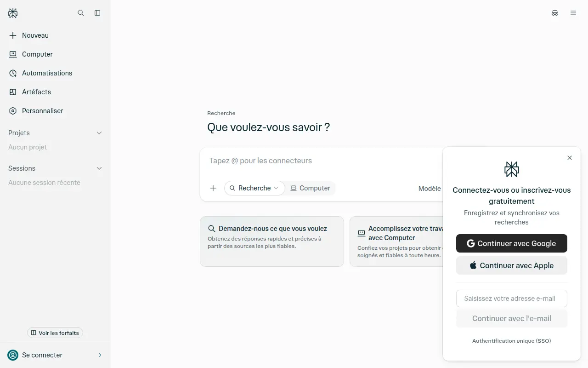
Task: Focus the 'Tapez @ pour les connecteurs' field
Action: point(322,161)
